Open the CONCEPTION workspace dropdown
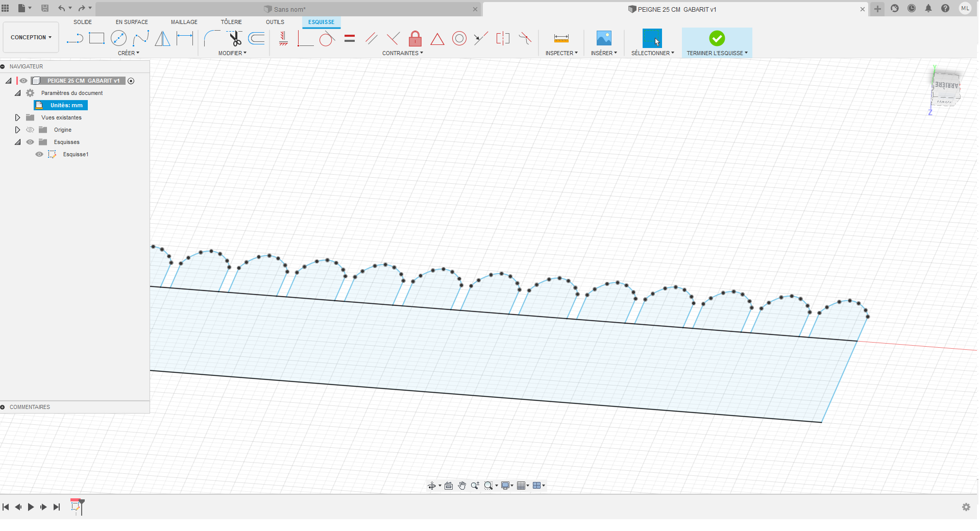Image resolution: width=980 pixels, height=531 pixels. click(31, 37)
